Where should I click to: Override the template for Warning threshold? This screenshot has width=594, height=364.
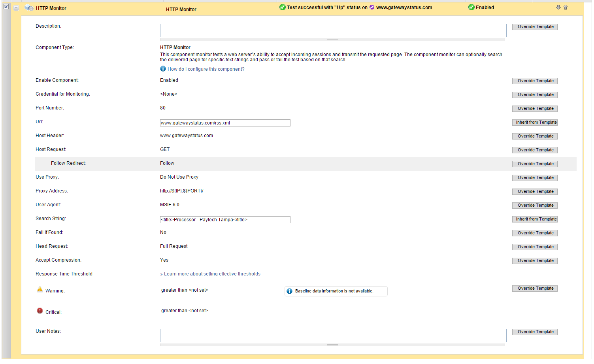pos(535,289)
